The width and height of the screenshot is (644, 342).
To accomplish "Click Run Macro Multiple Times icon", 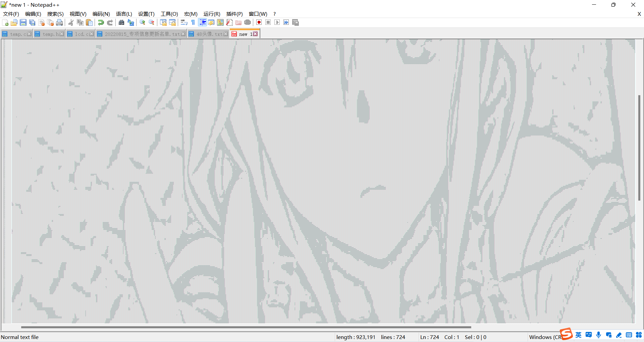I will (x=286, y=22).
